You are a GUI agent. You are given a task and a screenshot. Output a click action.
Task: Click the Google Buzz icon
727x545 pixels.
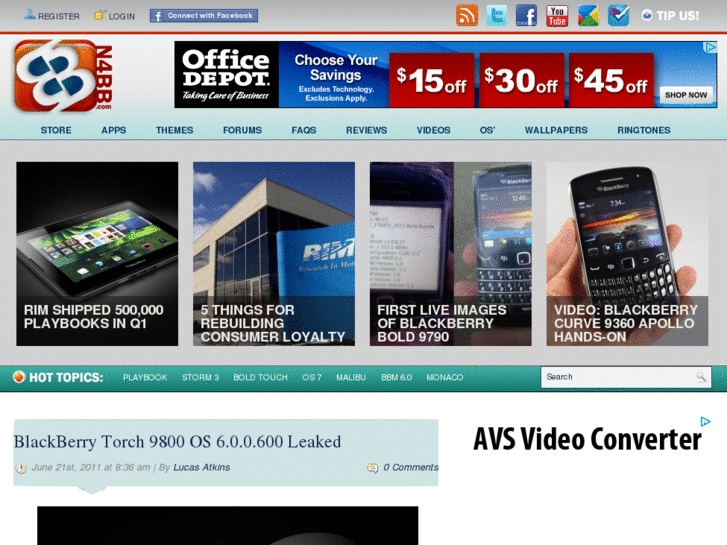click(588, 15)
